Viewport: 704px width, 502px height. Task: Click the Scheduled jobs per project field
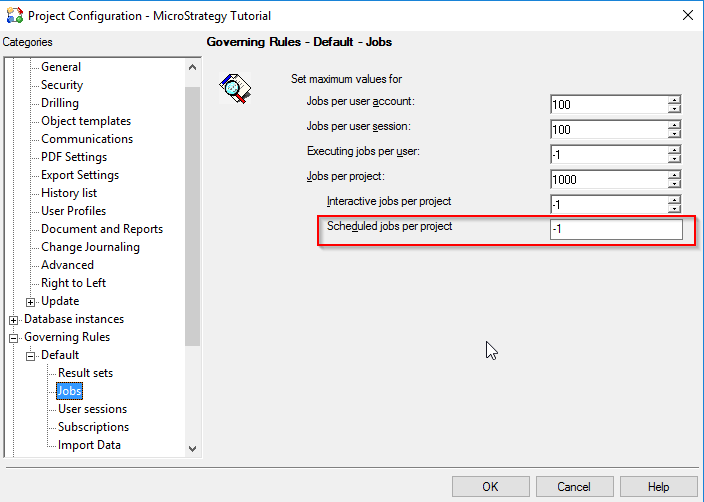pos(616,229)
